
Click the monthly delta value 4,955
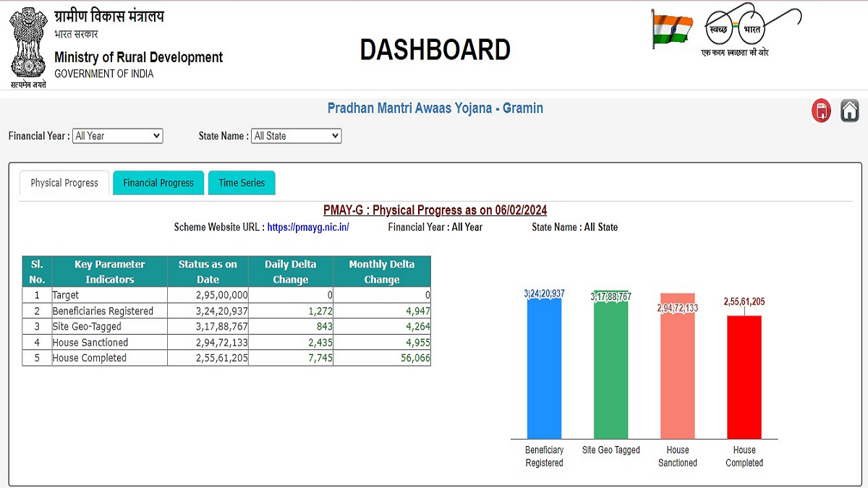[x=417, y=343]
